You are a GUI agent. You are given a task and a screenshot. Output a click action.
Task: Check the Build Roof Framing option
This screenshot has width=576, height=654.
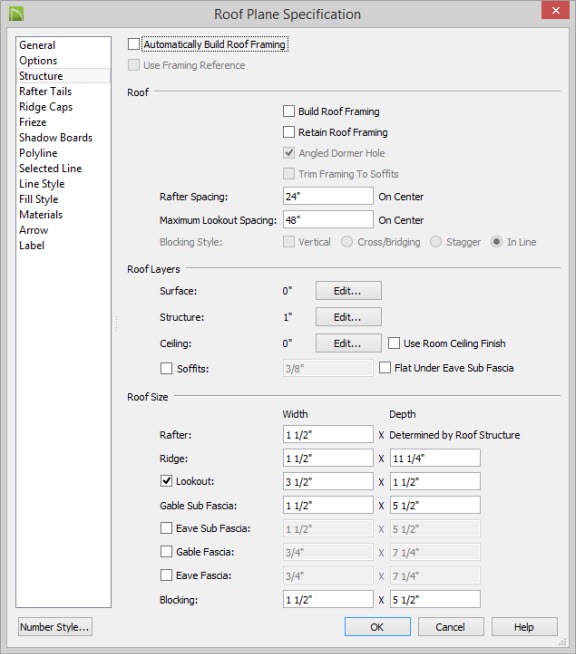point(289,111)
